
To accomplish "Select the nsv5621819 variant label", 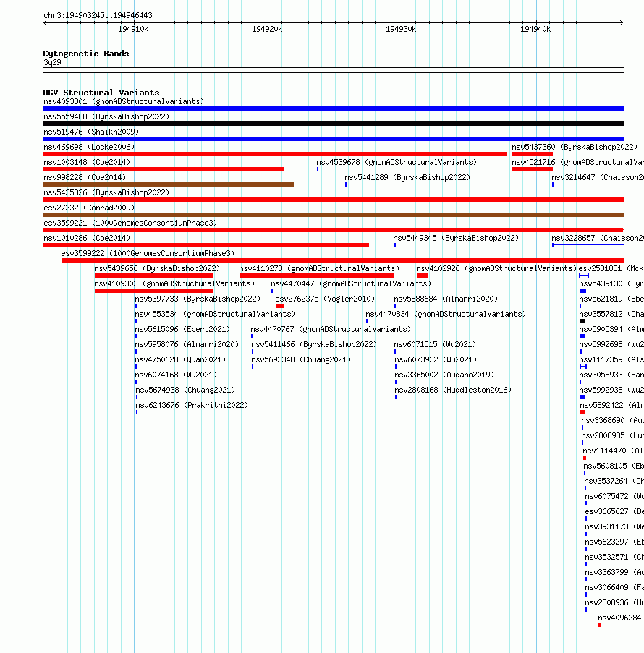I will pyautogui.click(x=611, y=299).
